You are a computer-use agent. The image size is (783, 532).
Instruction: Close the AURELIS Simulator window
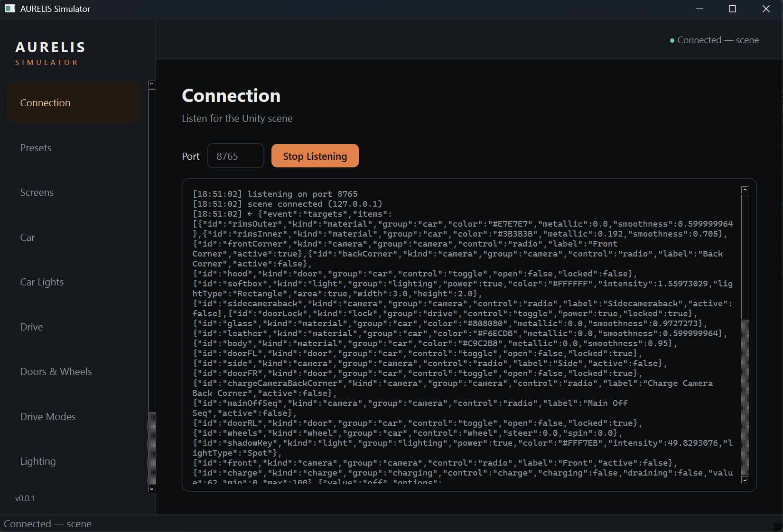tap(766, 9)
